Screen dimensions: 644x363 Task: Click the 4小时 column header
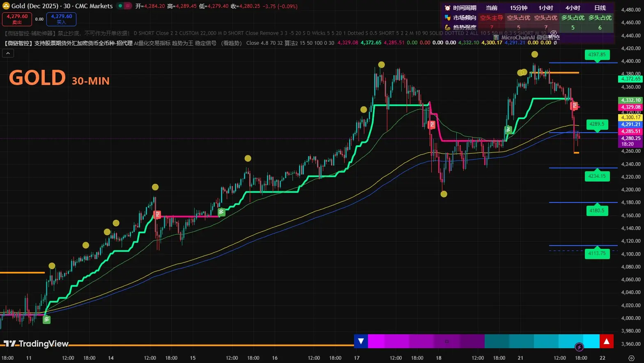coord(573,8)
